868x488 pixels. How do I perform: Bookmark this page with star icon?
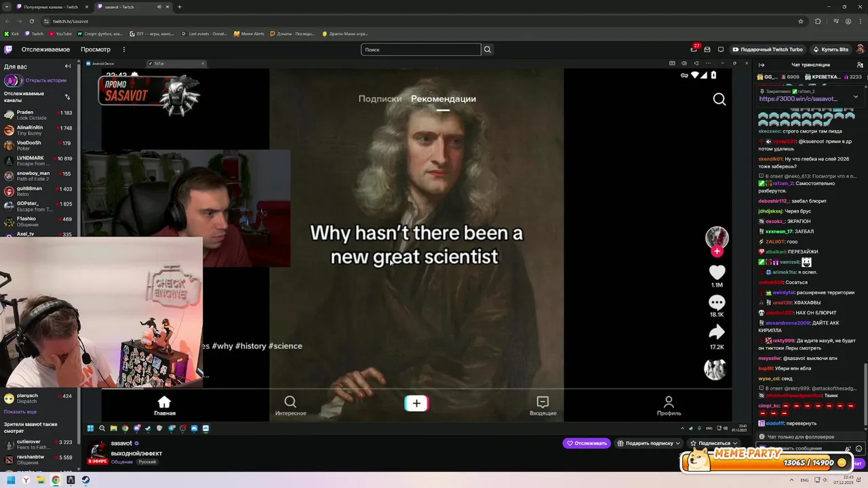801,21
